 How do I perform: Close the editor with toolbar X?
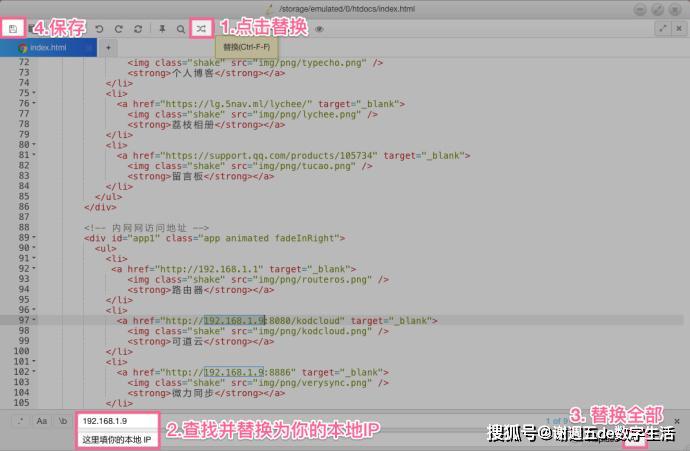(679, 29)
